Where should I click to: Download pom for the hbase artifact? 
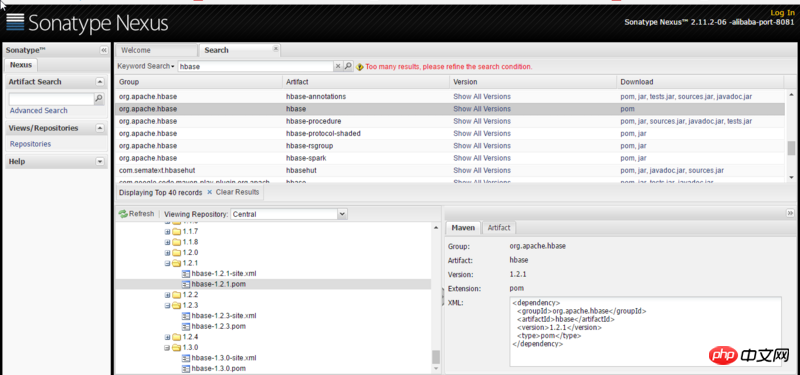(x=628, y=109)
